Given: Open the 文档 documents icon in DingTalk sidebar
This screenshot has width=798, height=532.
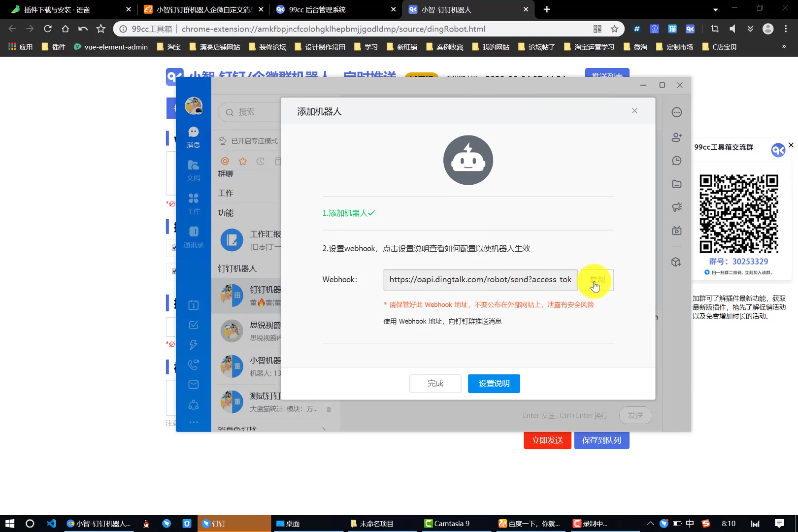Looking at the screenshot, I should [x=194, y=170].
